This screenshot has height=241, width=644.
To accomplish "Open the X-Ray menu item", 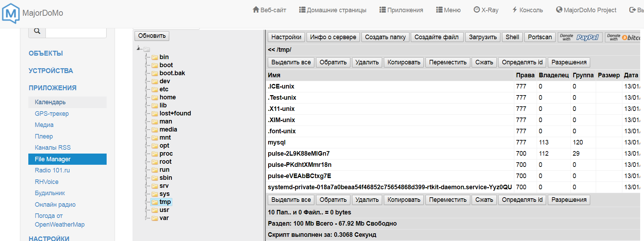I will pos(486,10).
